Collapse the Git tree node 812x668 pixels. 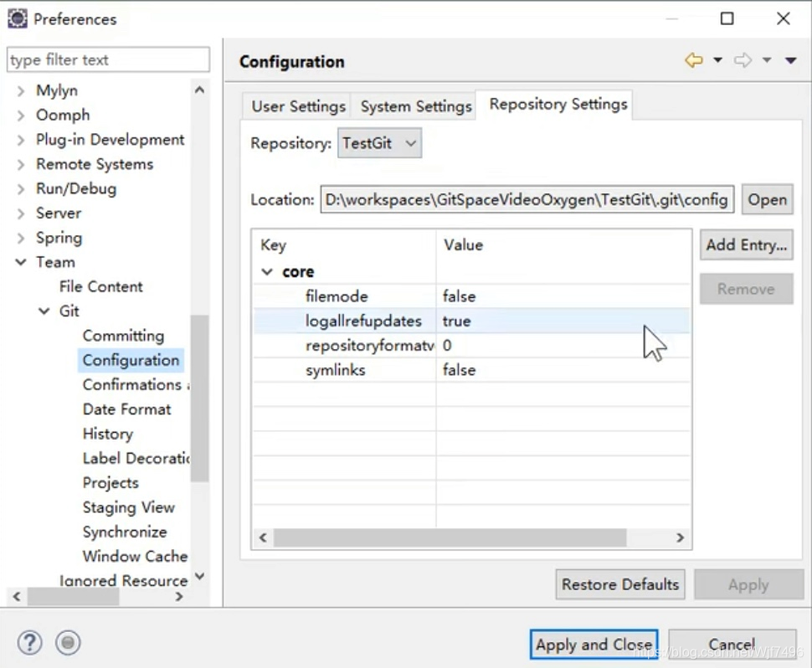pyautogui.click(x=44, y=311)
